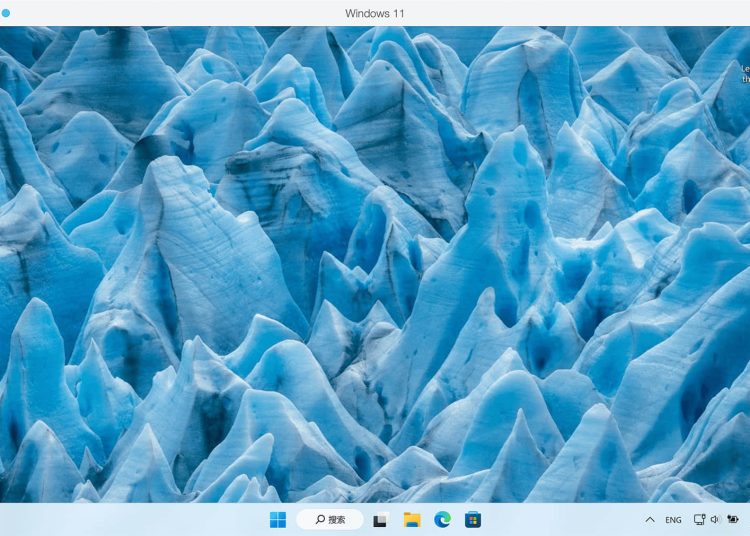Open network status in system tray
The width and height of the screenshot is (750, 536).
tap(700, 519)
